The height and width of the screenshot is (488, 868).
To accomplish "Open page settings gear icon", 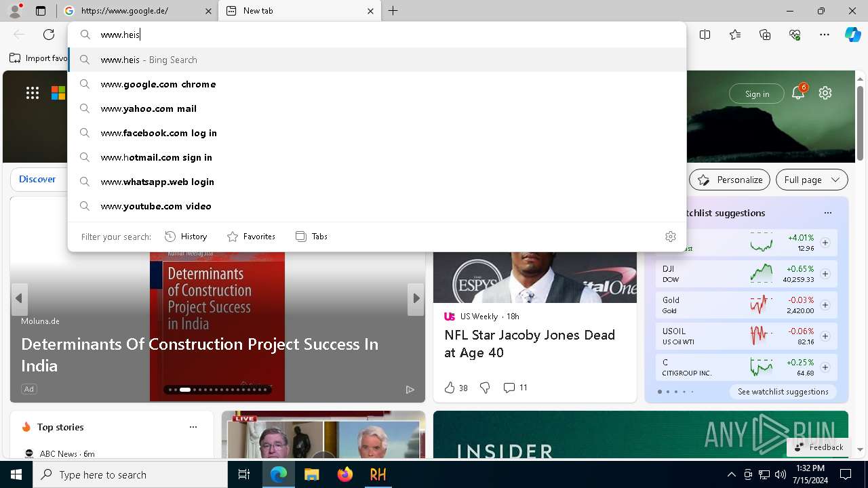I will [x=825, y=94].
